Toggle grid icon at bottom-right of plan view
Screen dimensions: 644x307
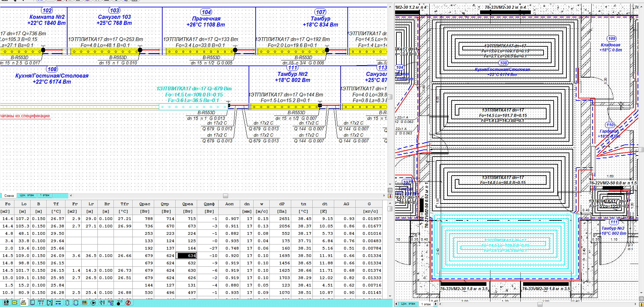[x=641, y=298]
